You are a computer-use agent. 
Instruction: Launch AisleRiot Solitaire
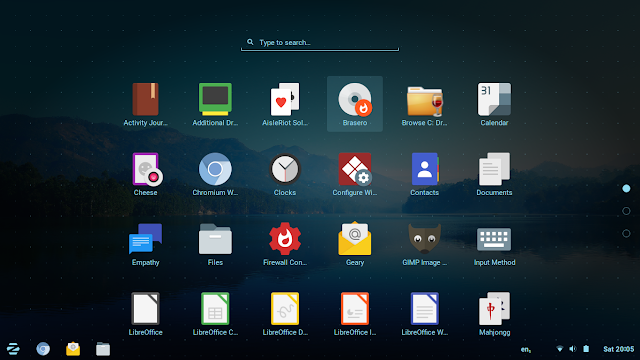(x=285, y=104)
